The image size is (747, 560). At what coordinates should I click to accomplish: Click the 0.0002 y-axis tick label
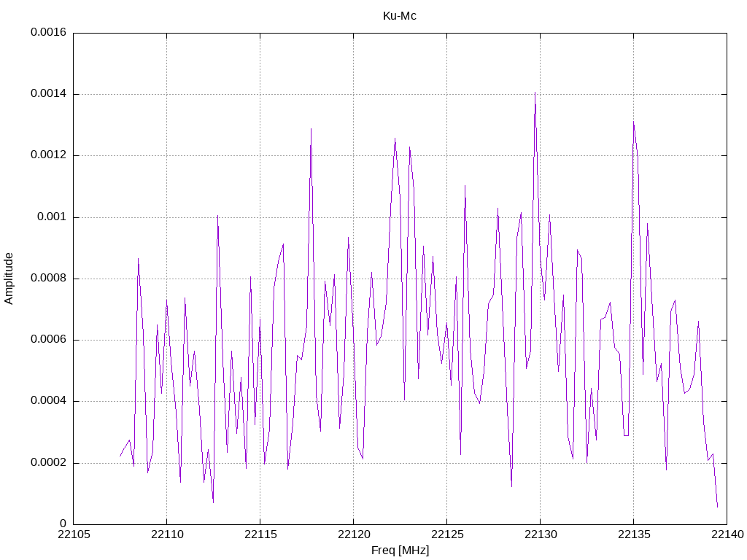click(49, 462)
